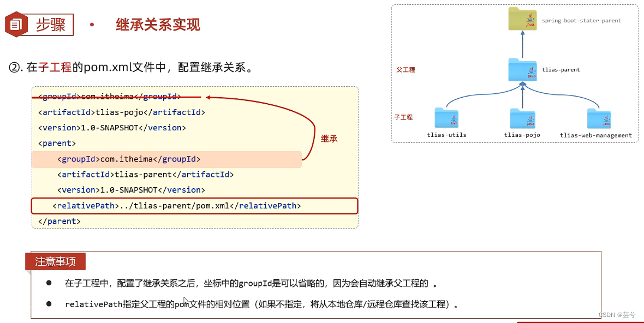Image resolution: width=644 pixels, height=323 pixels.
Task: Click the tlias-pojo label under the folder
Action: coord(522,135)
